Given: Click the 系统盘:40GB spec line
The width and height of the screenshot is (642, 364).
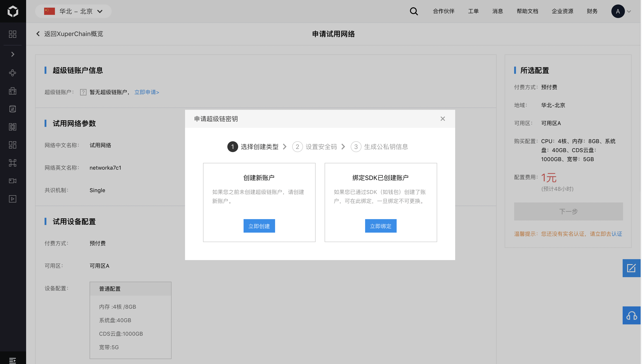Looking at the screenshot, I should click(x=115, y=321).
